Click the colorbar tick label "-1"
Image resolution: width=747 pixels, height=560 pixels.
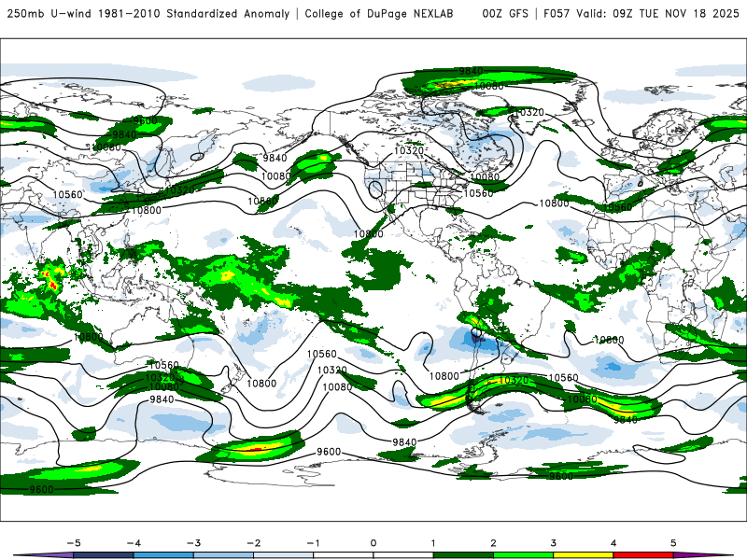click(313, 543)
